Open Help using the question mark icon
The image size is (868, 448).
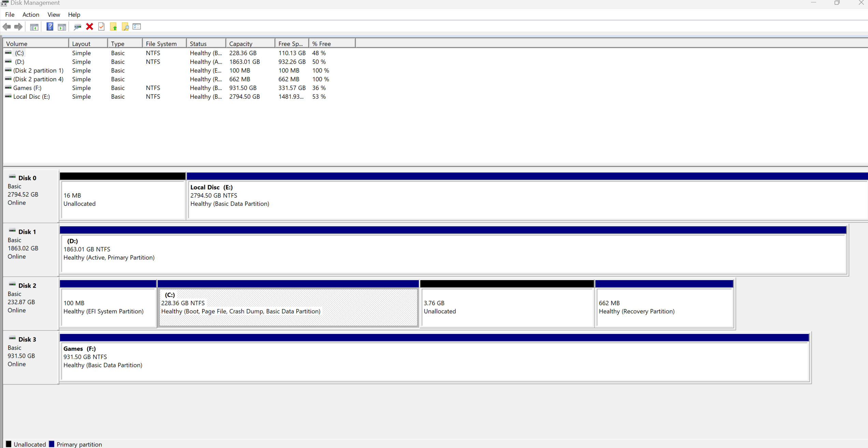pos(50,27)
